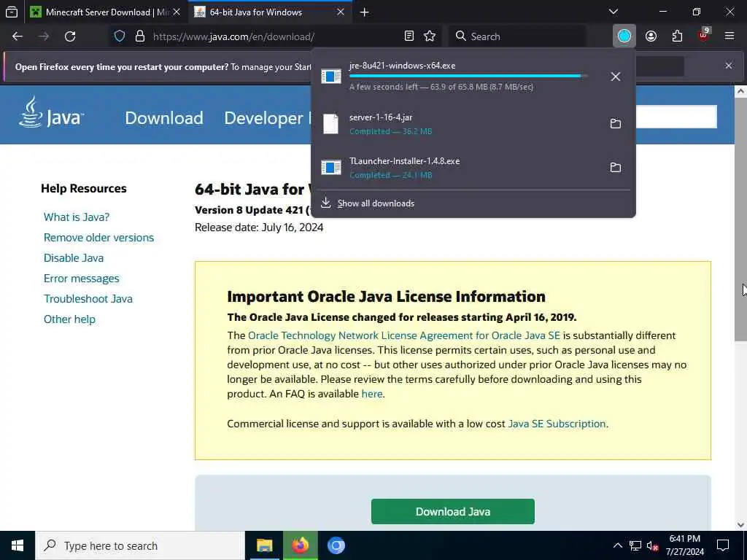The height and width of the screenshot is (560, 747).
Task: Open Windows notification center
Action: 723,545
